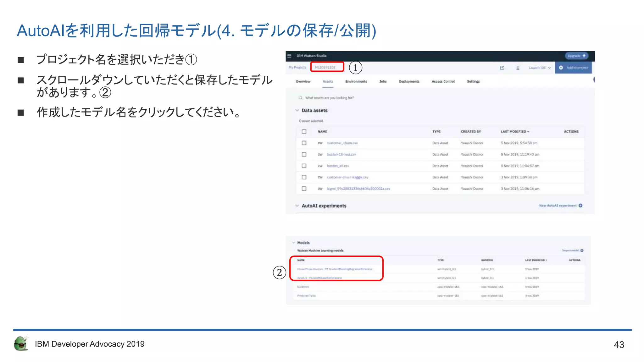Viewport: 644px width, 362px height.
Task: Open the Launch IDE dropdown
Action: coord(540,68)
